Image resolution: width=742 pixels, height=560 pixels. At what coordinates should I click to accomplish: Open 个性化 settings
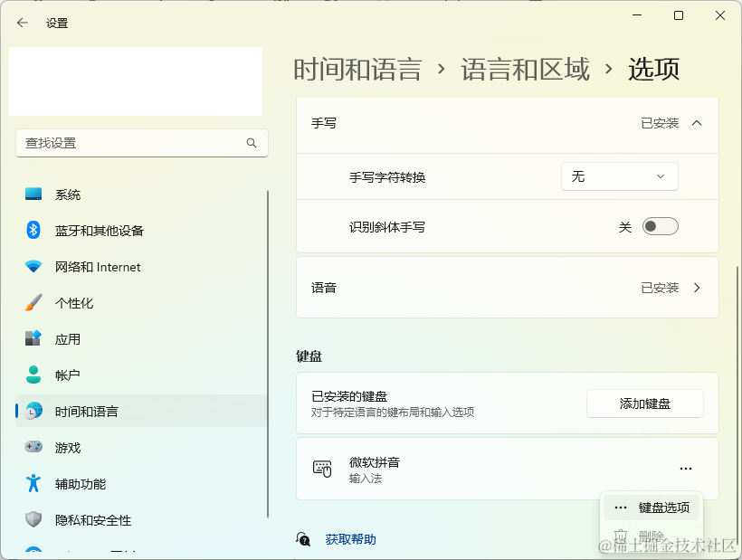[x=68, y=302]
